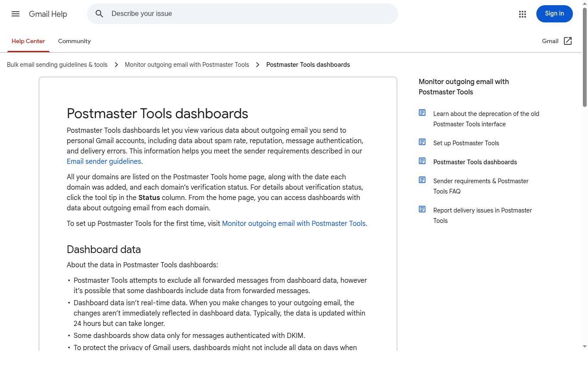Click the vertical scrollbar thumb
The width and height of the screenshot is (588, 388).
coord(585,57)
